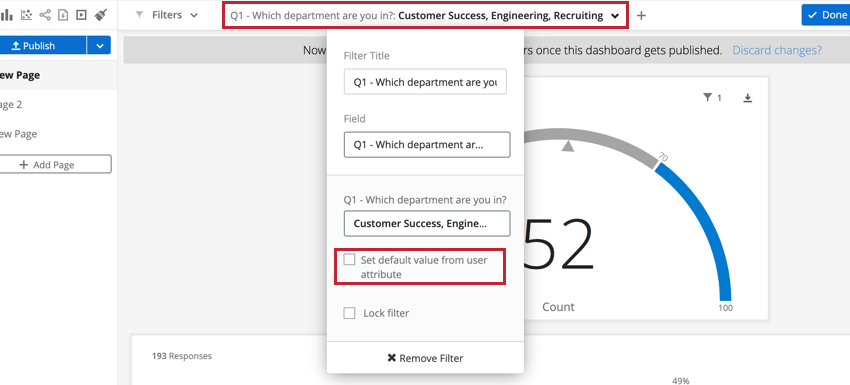Expand the Filters dropdown
This screenshot has width=850, height=385.
point(167,15)
